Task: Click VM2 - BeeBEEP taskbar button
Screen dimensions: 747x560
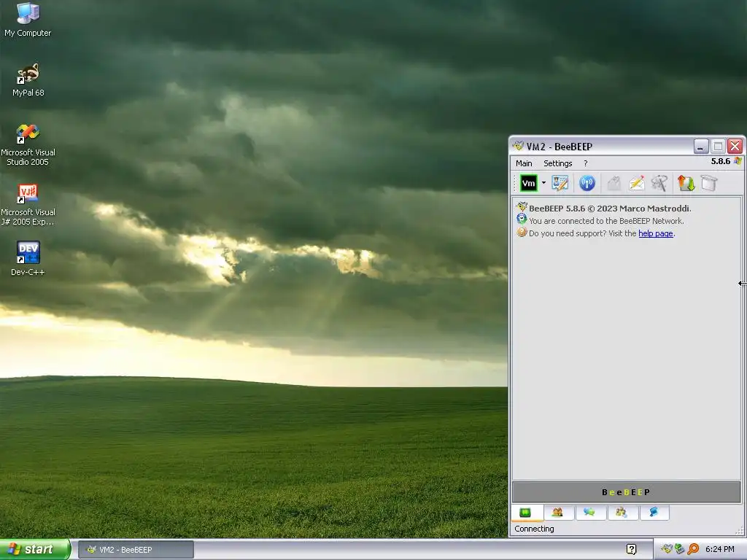Action: point(136,550)
